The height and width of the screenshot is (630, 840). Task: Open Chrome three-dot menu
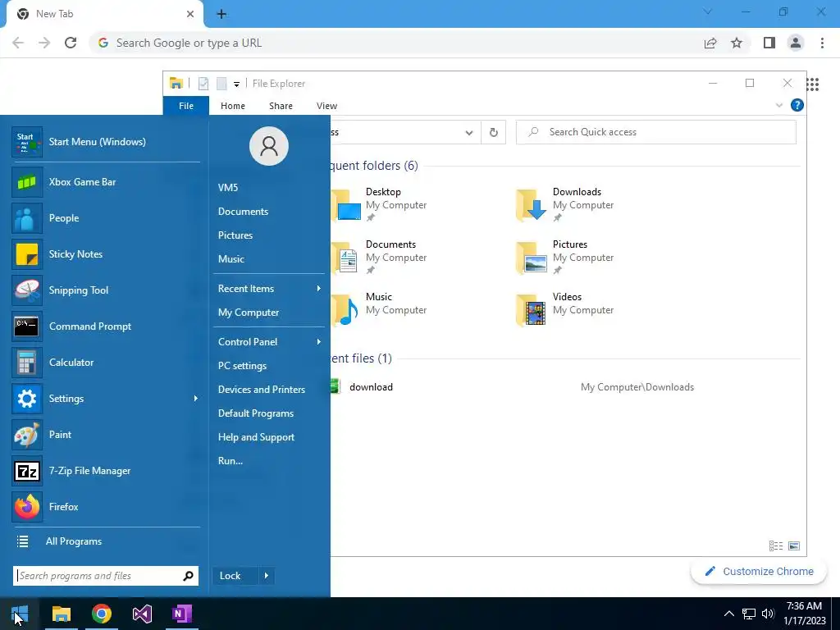coord(822,43)
